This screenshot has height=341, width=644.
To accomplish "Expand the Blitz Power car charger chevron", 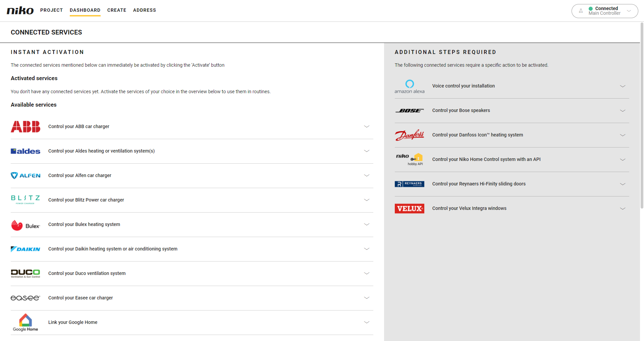I will (x=367, y=200).
